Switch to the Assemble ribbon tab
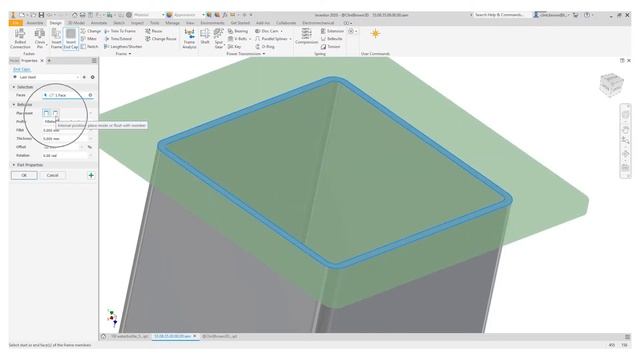 [x=35, y=23]
